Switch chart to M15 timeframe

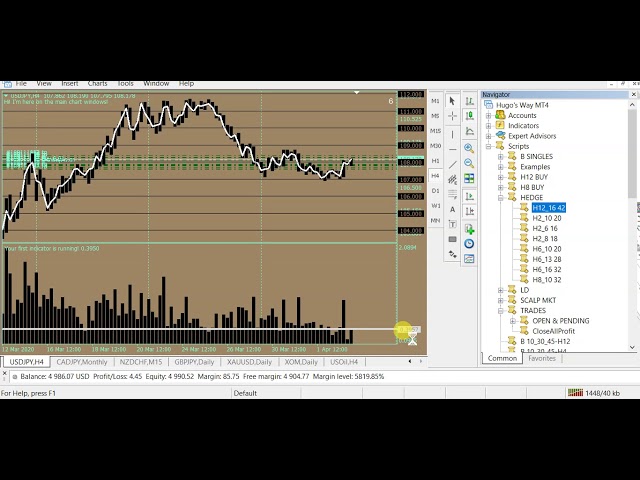pyautogui.click(x=435, y=131)
